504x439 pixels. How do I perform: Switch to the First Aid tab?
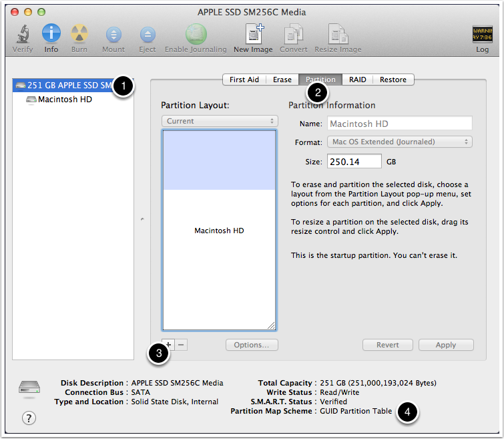(244, 80)
